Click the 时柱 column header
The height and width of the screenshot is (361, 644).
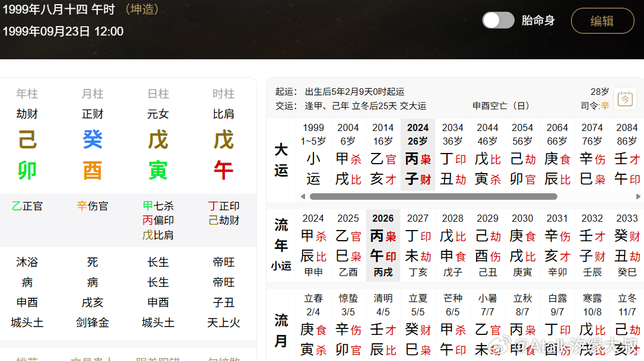pos(223,94)
